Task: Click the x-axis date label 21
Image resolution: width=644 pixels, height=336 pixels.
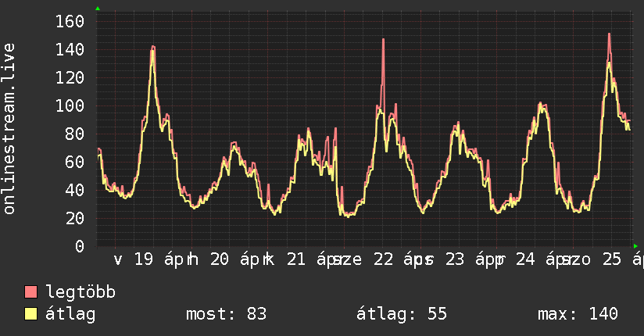Action: (x=296, y=259)
